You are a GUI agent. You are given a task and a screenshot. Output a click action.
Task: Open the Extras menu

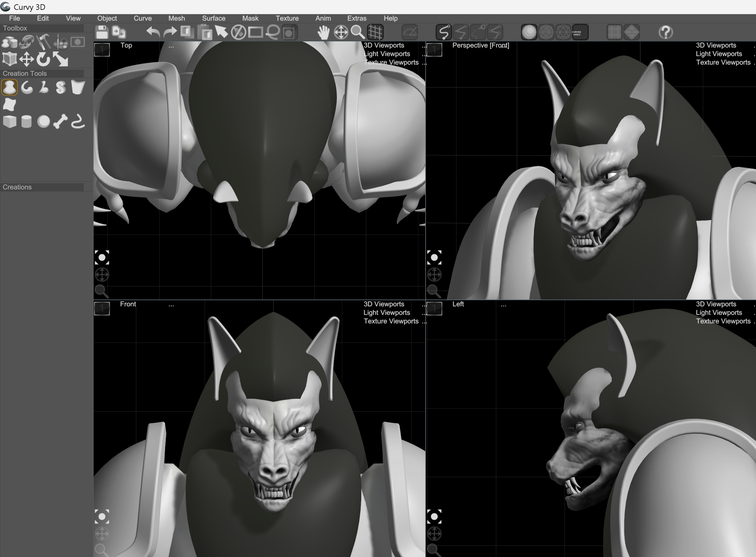click(x=357, y=18)
